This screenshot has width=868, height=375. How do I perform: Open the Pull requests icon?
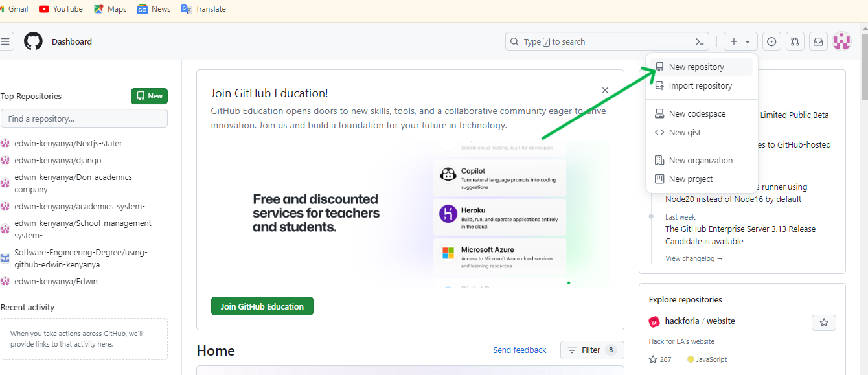coord(795,41)
